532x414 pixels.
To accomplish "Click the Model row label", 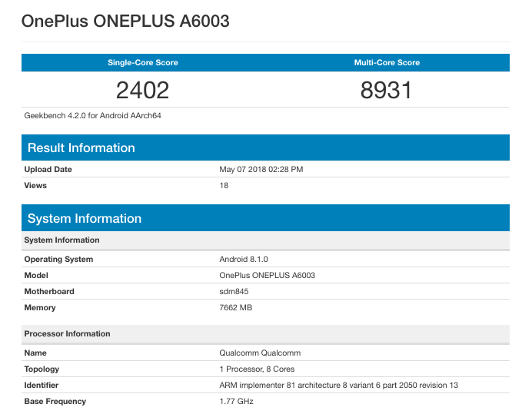I will point(36,275).
